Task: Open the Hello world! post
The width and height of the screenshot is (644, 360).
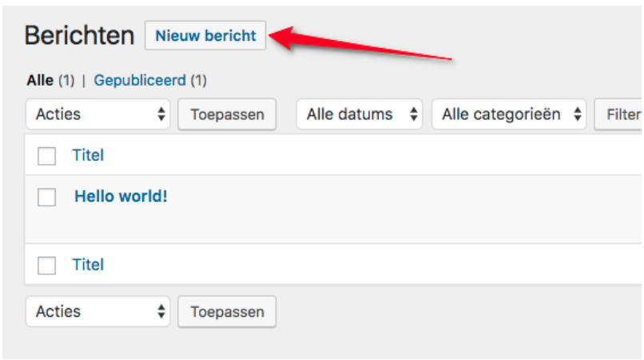Action: tap(121, 196)
